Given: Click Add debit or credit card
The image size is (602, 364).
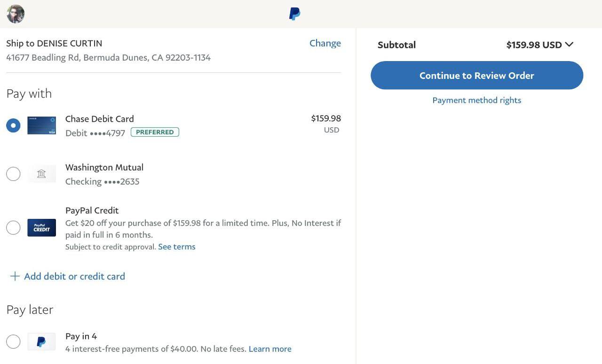Looking at the screenshot, I should [x=74, y=276].
